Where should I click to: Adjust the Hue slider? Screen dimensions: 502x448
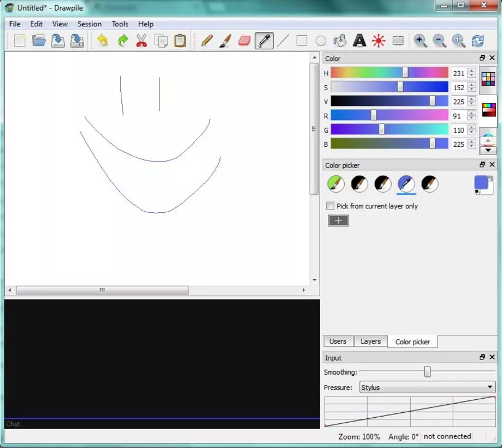tap(390, 73)
